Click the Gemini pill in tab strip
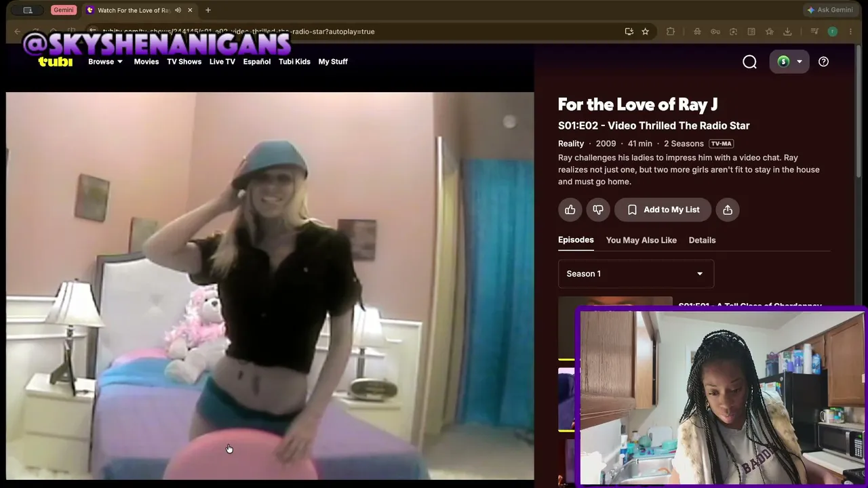This screenshot has height=488, width=868. pos(63,10)
